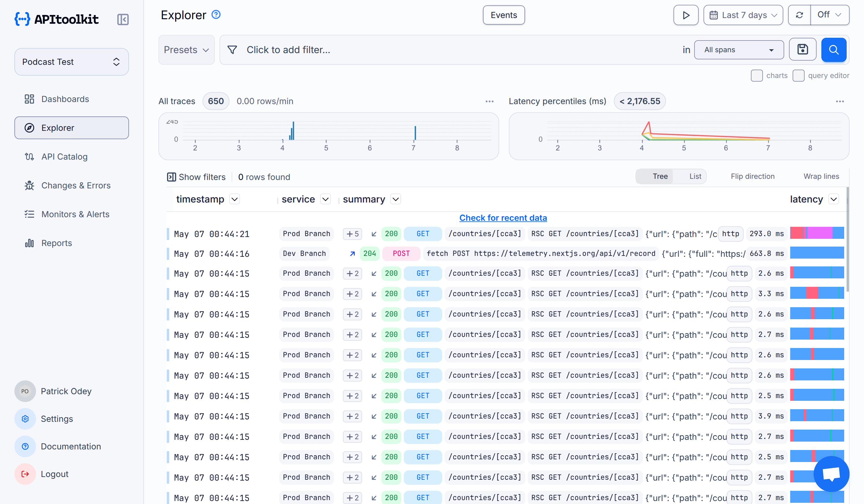Select Monitors & Alerts in sidebar
The height and width of the screenshot is (504, 864).
(76, 214)
